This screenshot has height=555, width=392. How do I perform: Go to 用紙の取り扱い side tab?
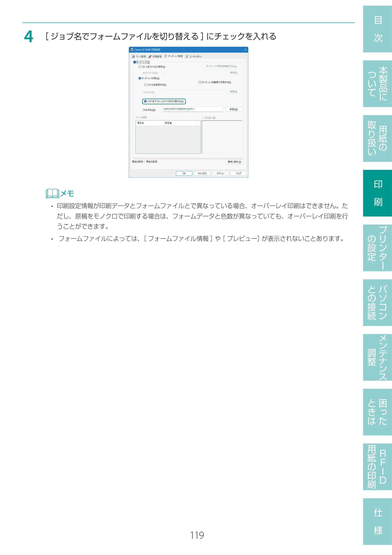(377, 138)
